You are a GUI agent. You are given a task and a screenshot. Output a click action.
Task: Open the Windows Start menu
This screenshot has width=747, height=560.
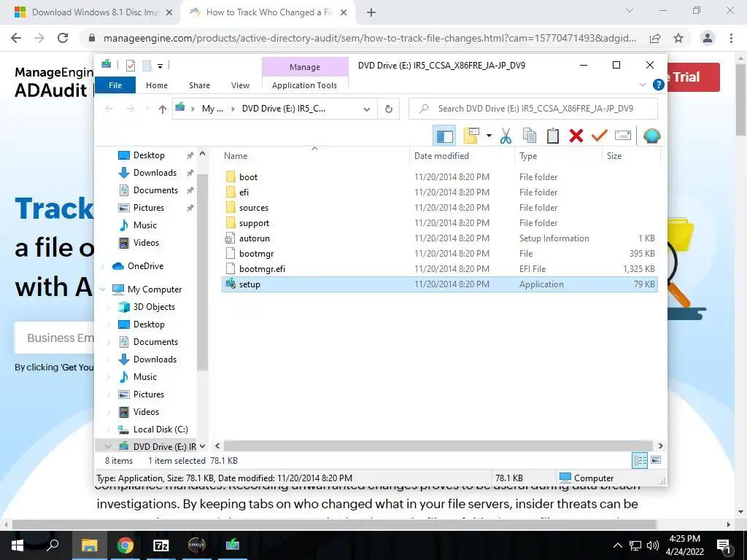coord(18,545)
